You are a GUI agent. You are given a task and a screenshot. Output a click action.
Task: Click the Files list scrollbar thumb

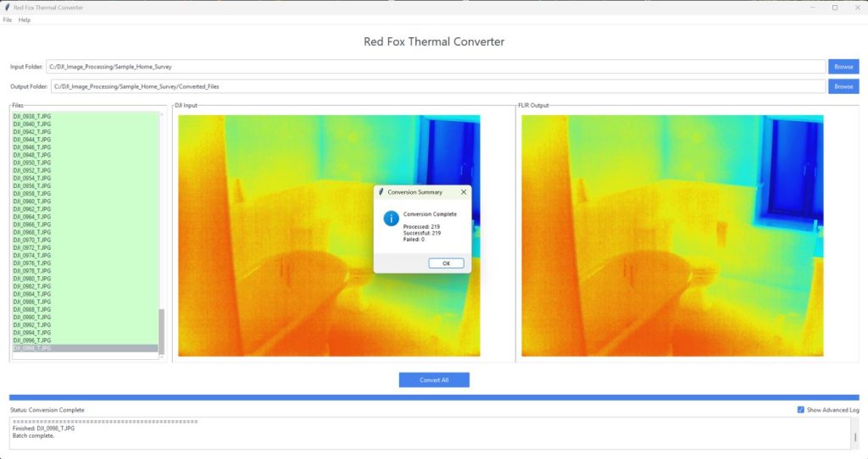click(x=162, y=331)
